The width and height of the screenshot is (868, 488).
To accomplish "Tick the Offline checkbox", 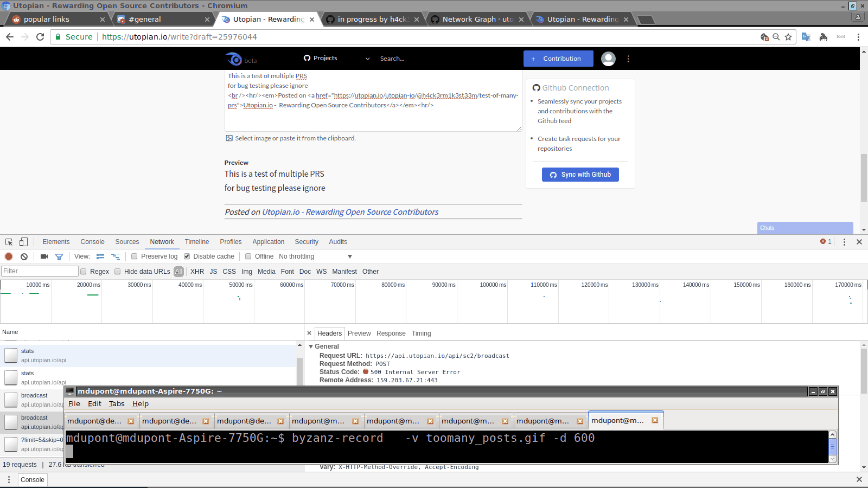I will click(248, 256).
